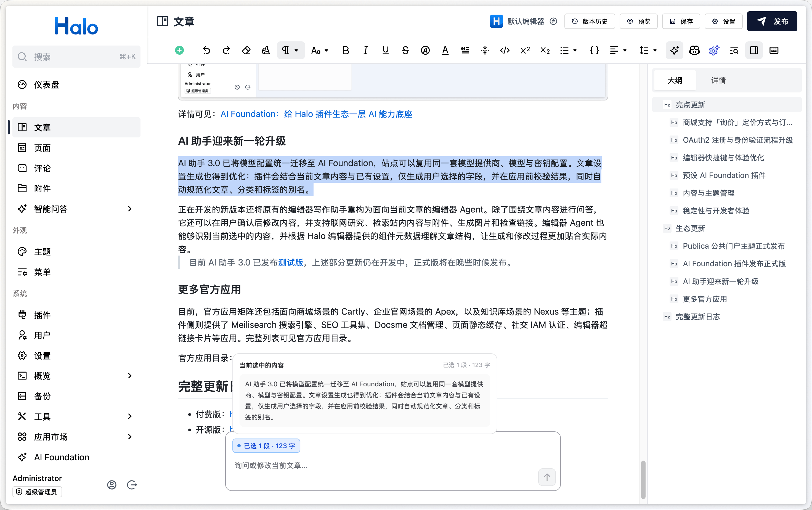Click the sidebar search field
Screen dimensions: 812x510
tap(76, 57)
